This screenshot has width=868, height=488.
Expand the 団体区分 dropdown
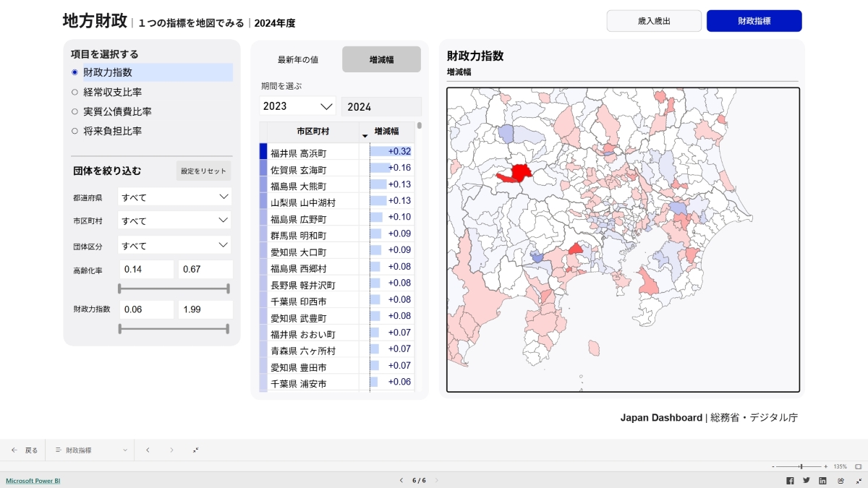174,246
